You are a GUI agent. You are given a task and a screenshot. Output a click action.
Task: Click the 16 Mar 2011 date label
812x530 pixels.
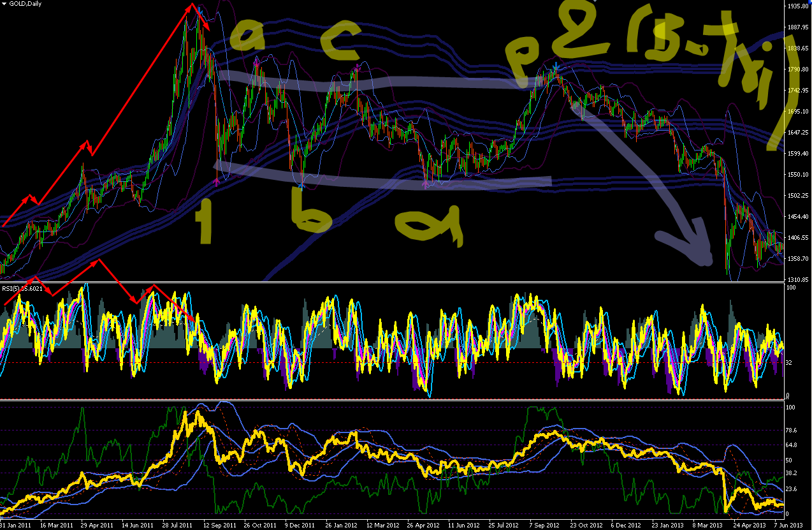[56, 525]
